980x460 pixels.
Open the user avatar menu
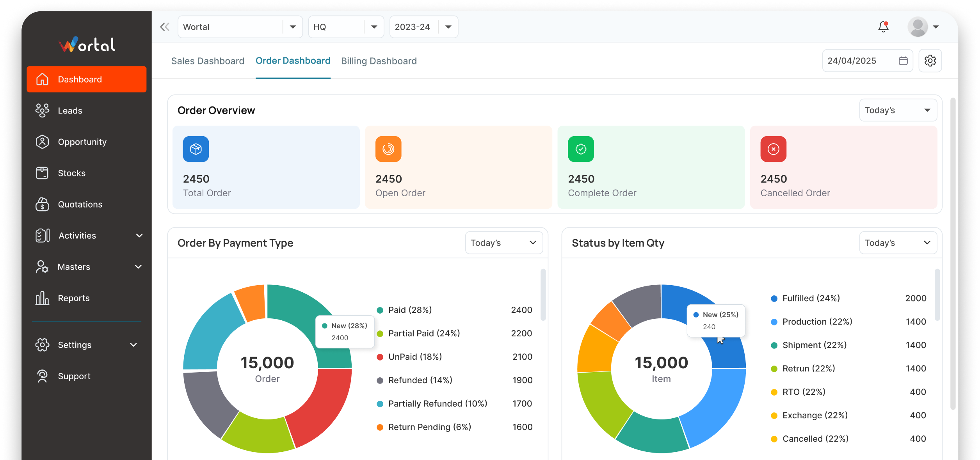[923, 27]
